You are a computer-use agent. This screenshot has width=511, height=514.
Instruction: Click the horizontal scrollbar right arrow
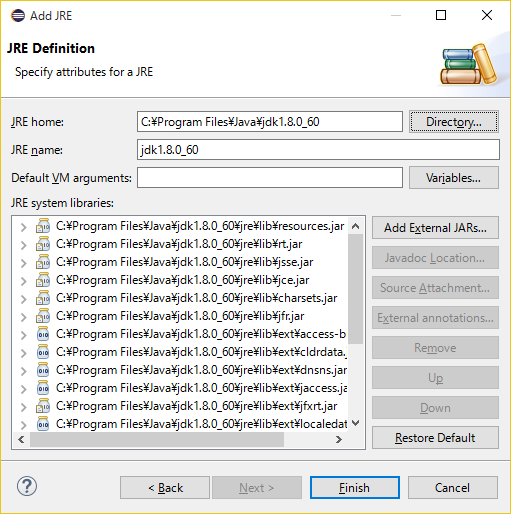pyautogui.click(x=339, y=439)
